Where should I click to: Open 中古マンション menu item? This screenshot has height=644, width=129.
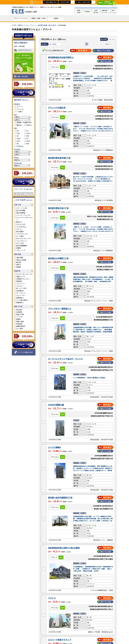tap(113, 11)
